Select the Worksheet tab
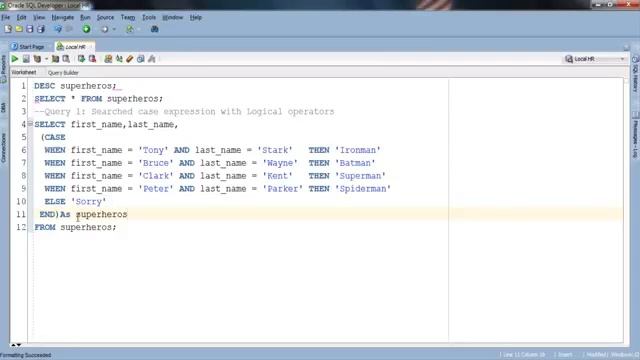 click(24, 72)
